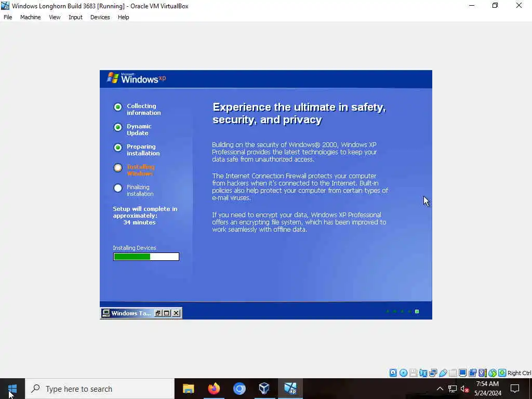Open the File menu

point(8,17)
